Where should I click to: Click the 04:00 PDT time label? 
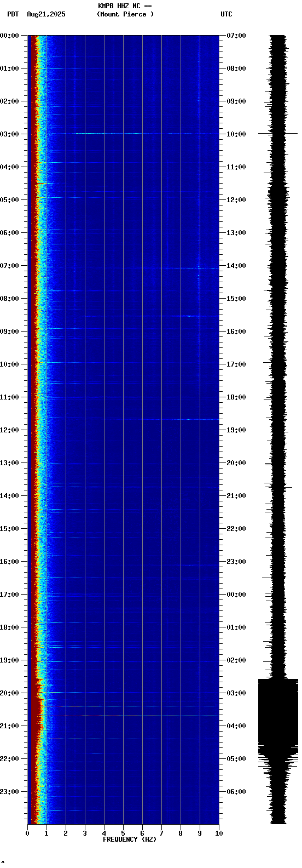9,167
